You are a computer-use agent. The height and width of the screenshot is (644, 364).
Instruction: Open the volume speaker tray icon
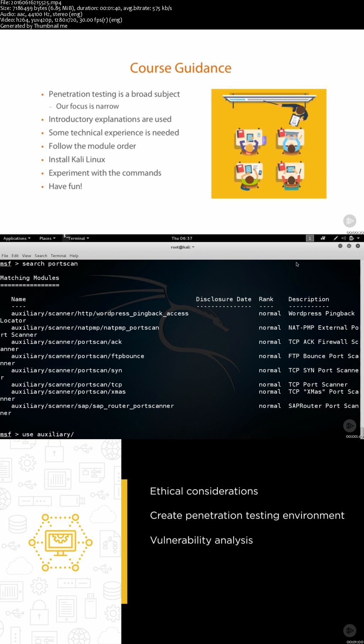343,238
